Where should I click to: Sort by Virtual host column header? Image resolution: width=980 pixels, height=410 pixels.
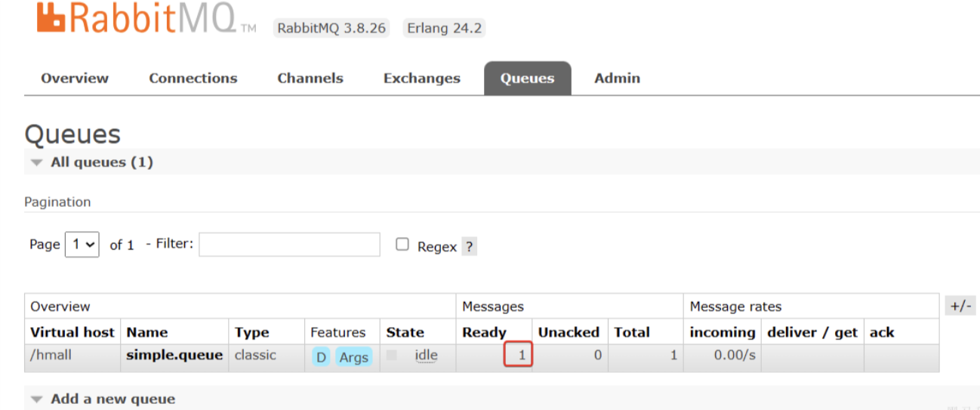pyautogui.click(x=72, y=332)
